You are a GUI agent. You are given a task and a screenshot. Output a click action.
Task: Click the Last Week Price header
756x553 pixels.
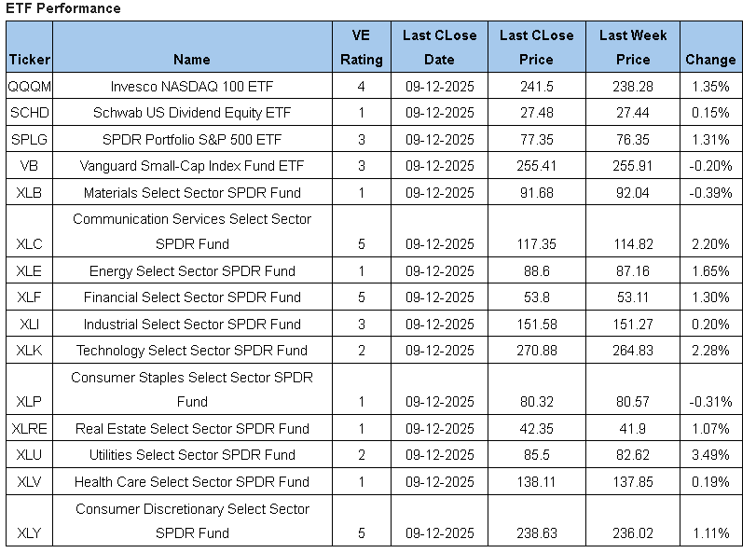click(x=633, y=48)
